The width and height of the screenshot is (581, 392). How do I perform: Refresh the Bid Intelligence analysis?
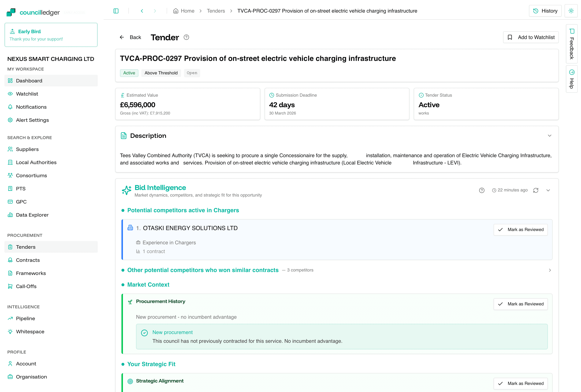[x=536, y=190]
